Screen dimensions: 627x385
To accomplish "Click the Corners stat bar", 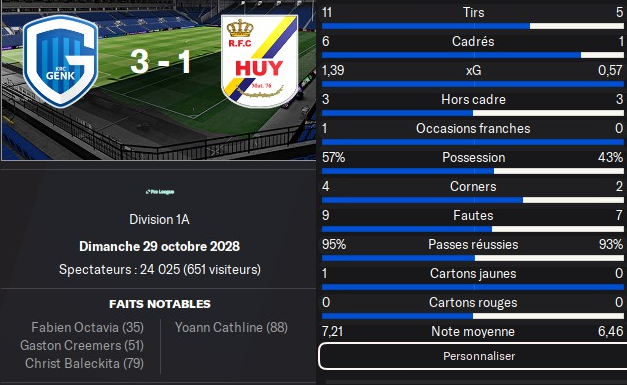I will (x=473, y=200).
